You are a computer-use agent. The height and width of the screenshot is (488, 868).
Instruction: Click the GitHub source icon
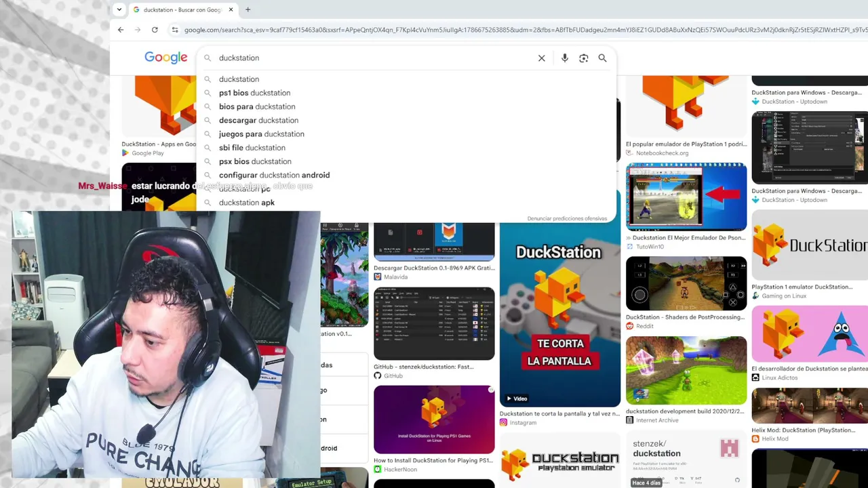coord(378,375)
